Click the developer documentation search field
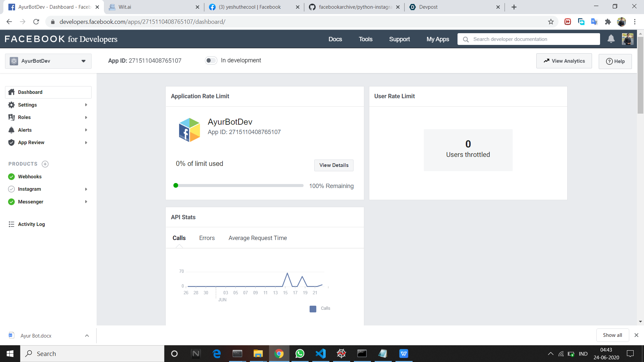The width and height of the screenshot is (644, 362). point(533,39)
